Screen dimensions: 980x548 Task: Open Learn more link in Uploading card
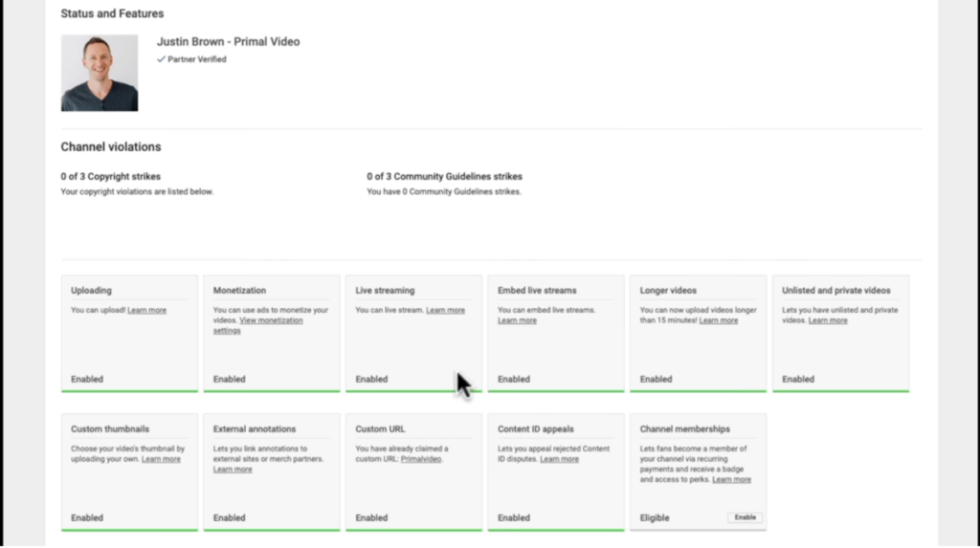click(146, 311)
